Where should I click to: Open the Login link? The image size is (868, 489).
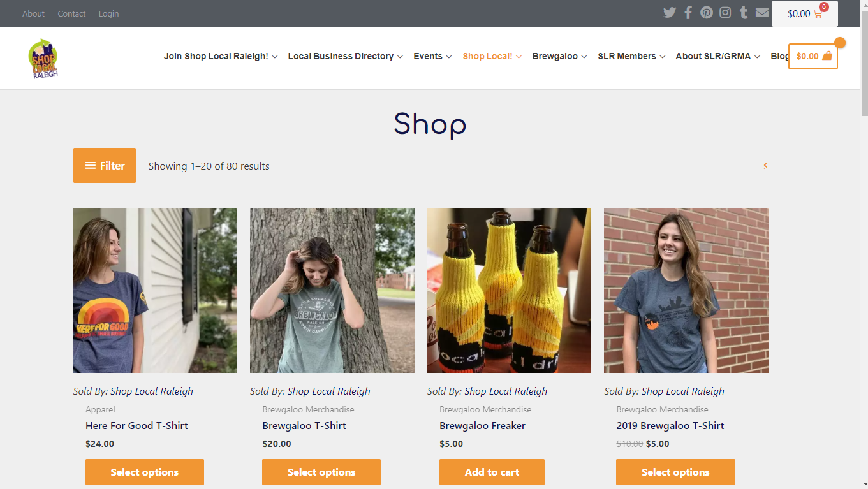108,13
